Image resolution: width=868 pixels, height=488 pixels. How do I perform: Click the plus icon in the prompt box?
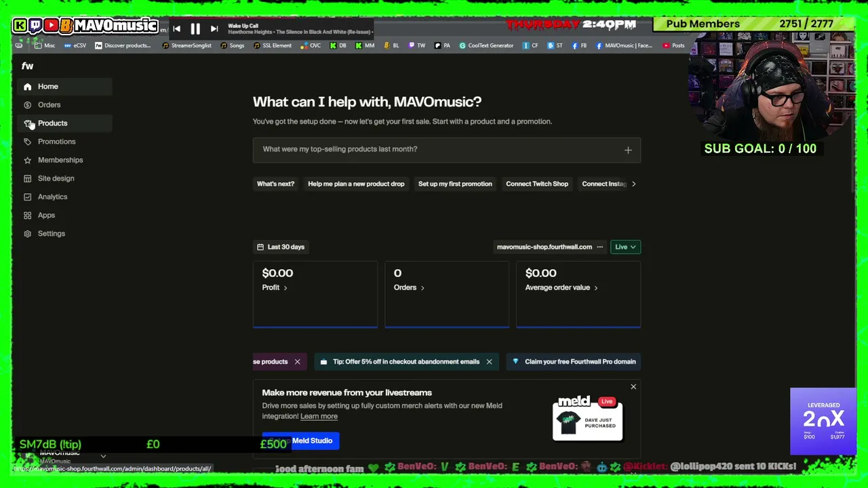coord(628,150)
